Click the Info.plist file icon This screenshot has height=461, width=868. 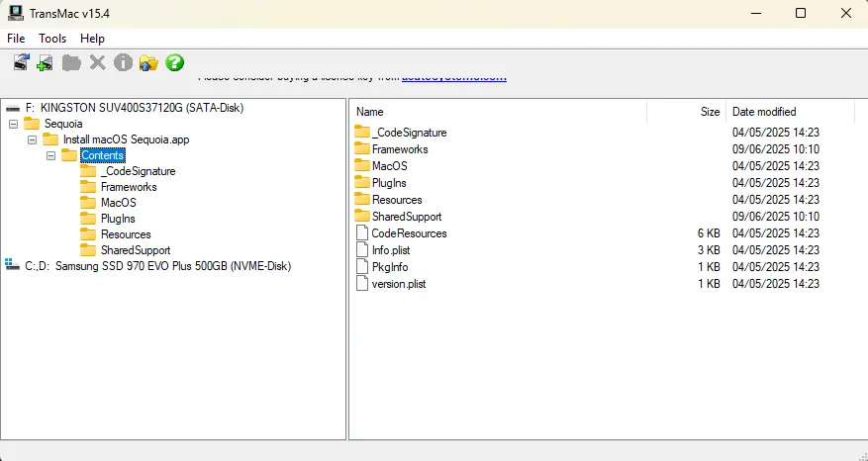point(362,249)
